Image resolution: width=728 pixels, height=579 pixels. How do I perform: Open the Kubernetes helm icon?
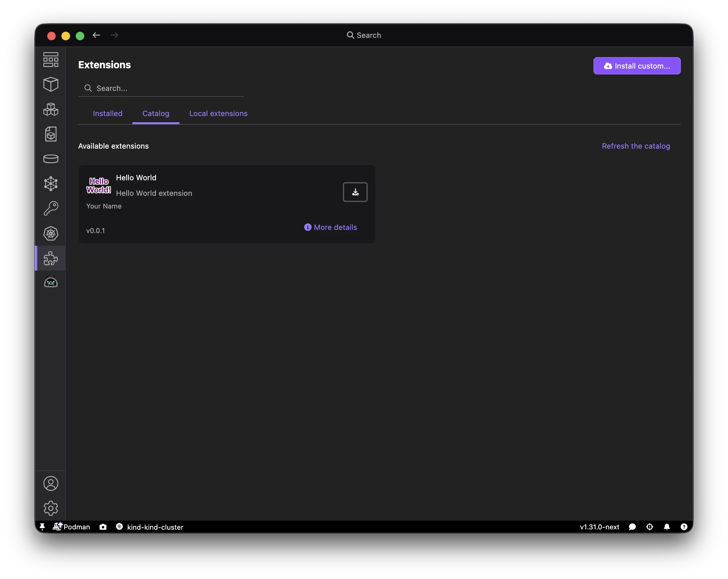point(51,233)
